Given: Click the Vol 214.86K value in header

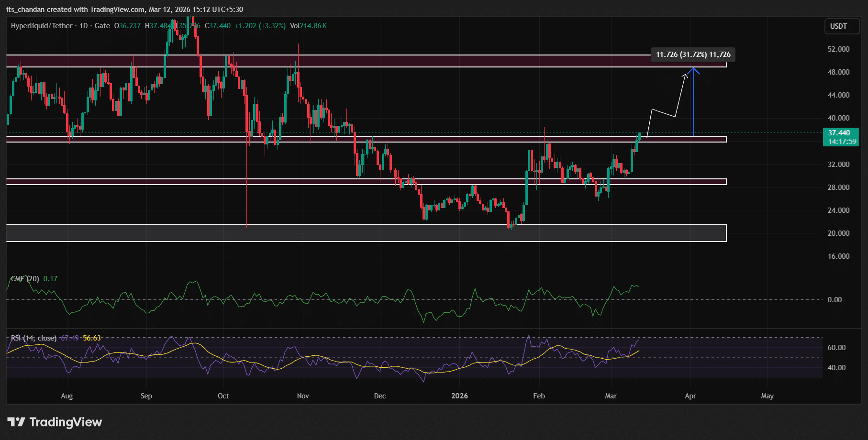Looking at the screenshot, I should pos(309,26).
